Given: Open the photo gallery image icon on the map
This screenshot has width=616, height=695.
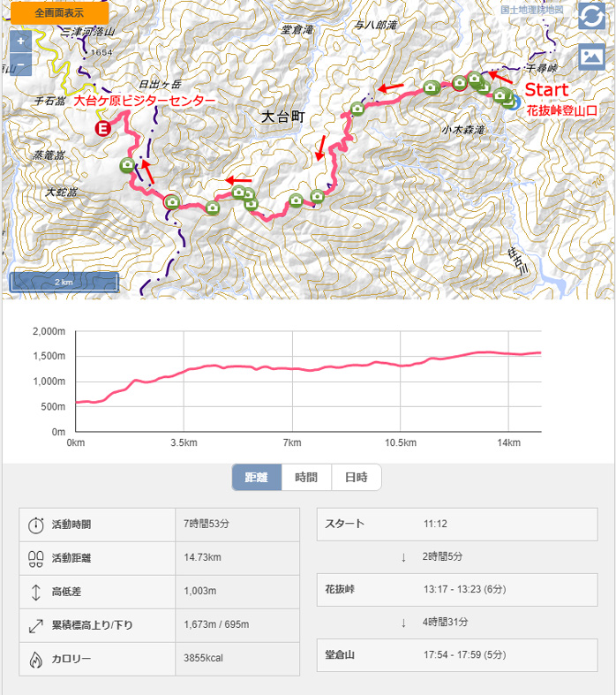Looking at the screenshot, I should pyautogui.click(x=591, y=56).
